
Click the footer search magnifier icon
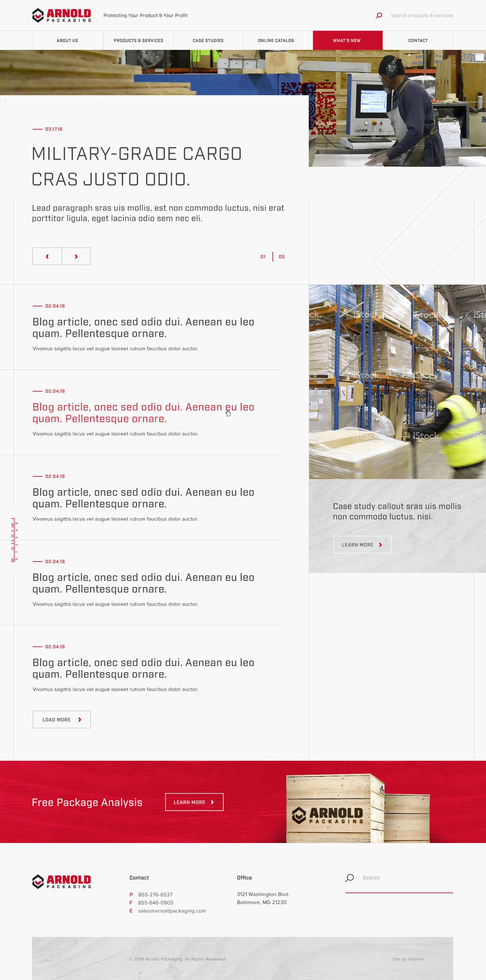pyautogui.click(x=349, y=878)
